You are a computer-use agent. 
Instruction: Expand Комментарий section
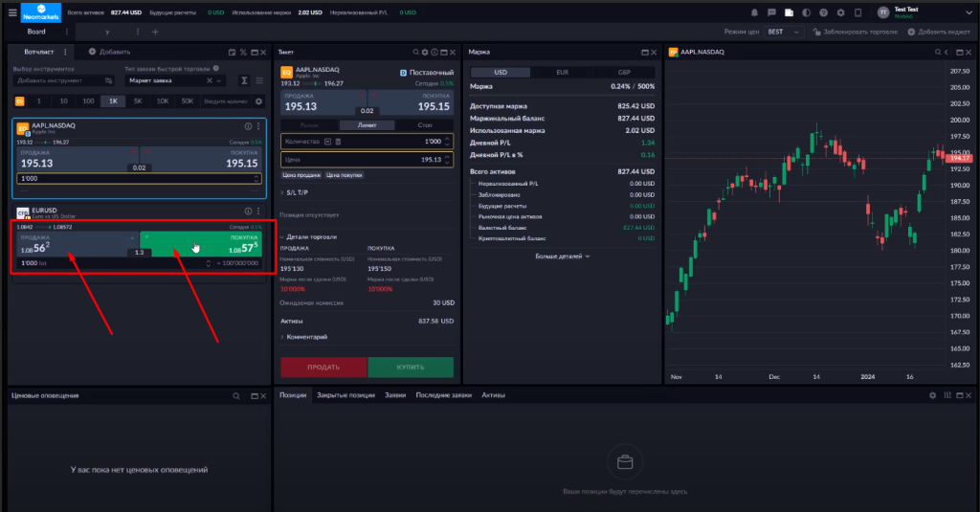click(x=303, y=337)
